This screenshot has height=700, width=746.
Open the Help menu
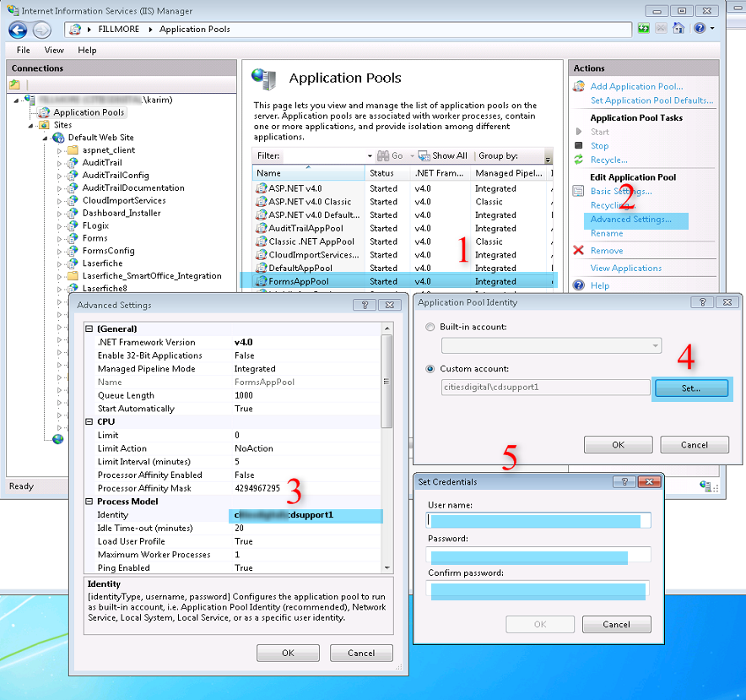(x=87, y=50)
